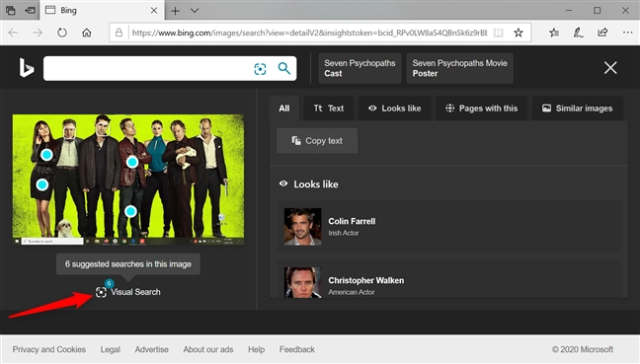Open the Help footer link
The height and width of the screenshot is (364, 640).
click(x=257, y=349)
